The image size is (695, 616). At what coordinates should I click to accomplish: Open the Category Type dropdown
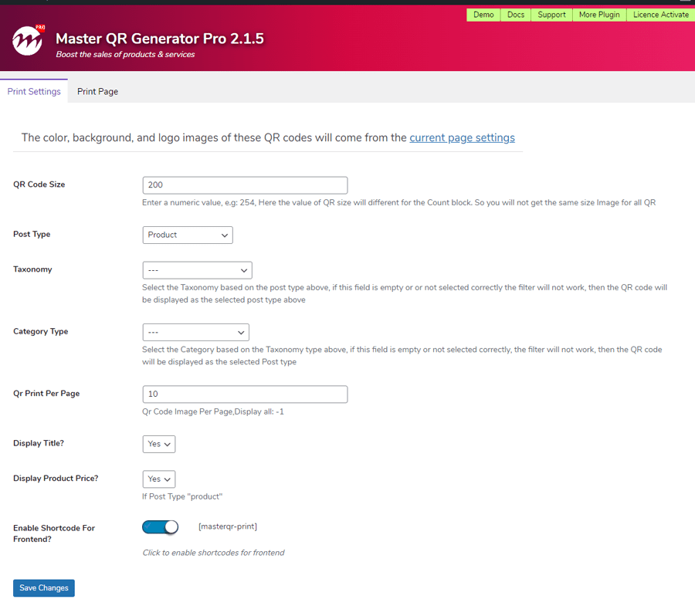click(195, 332)
